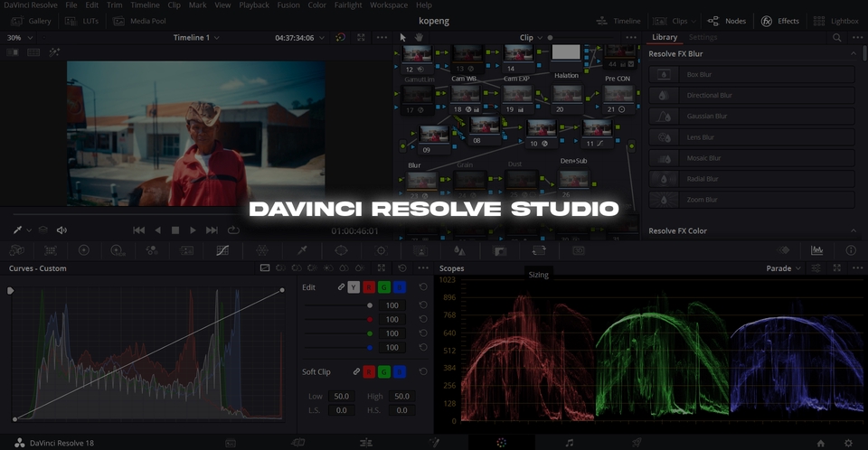Viewport: 868px width, 450px height.
Task: Select the arrow pointer tool in node editor
Action: 403,37
